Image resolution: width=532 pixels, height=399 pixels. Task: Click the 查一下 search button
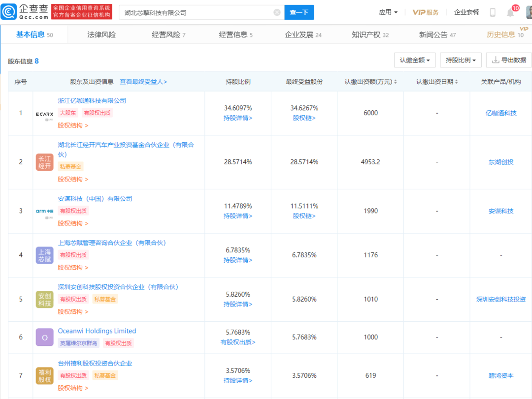point(299,12)
